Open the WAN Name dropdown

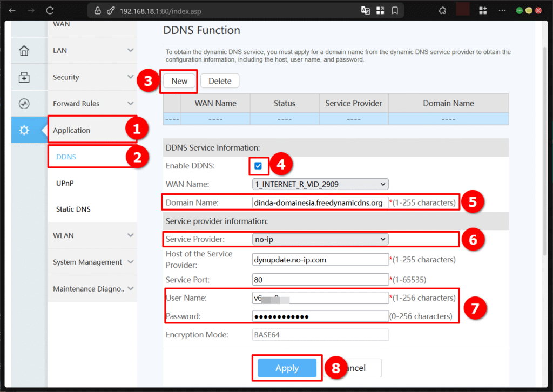pos(320,184)
